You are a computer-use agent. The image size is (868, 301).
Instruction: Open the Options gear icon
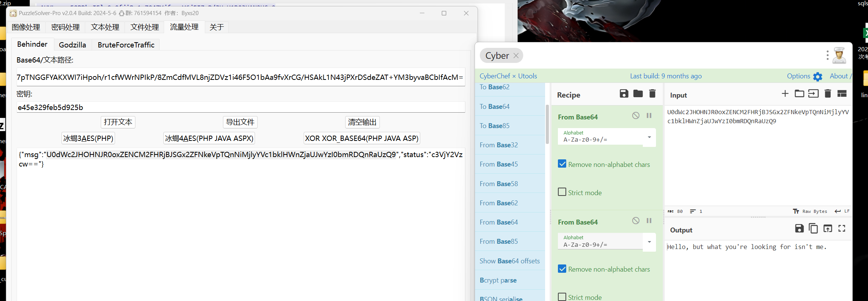[817, 76]
